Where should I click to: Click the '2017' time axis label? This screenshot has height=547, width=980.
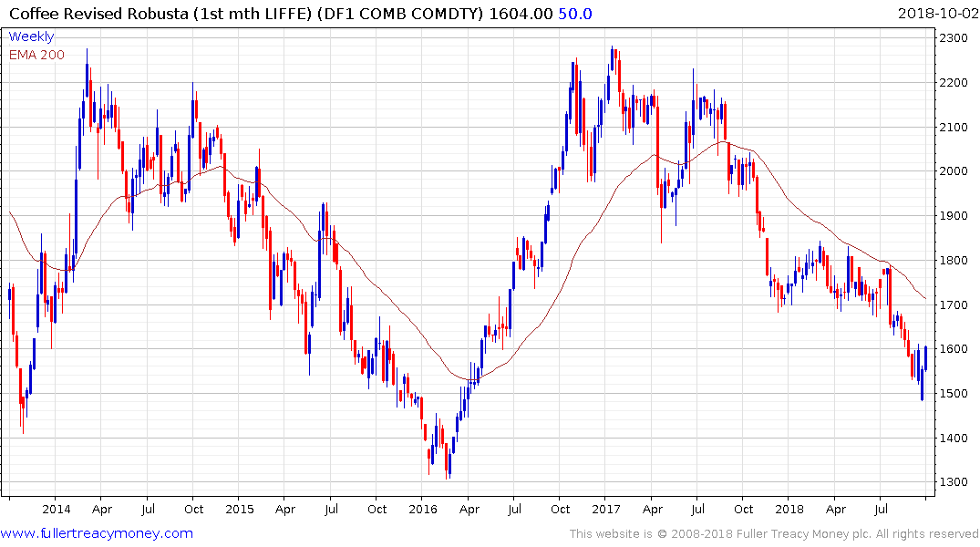[605, 509]
